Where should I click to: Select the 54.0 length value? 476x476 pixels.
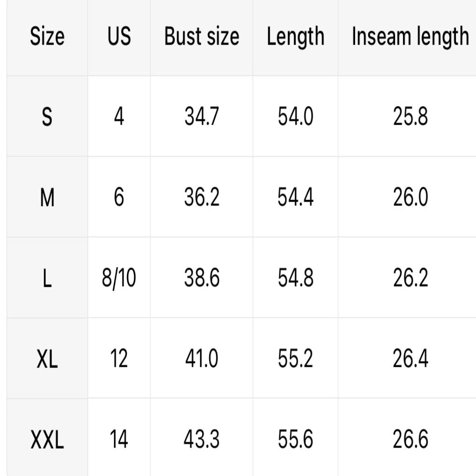(296, 117)
